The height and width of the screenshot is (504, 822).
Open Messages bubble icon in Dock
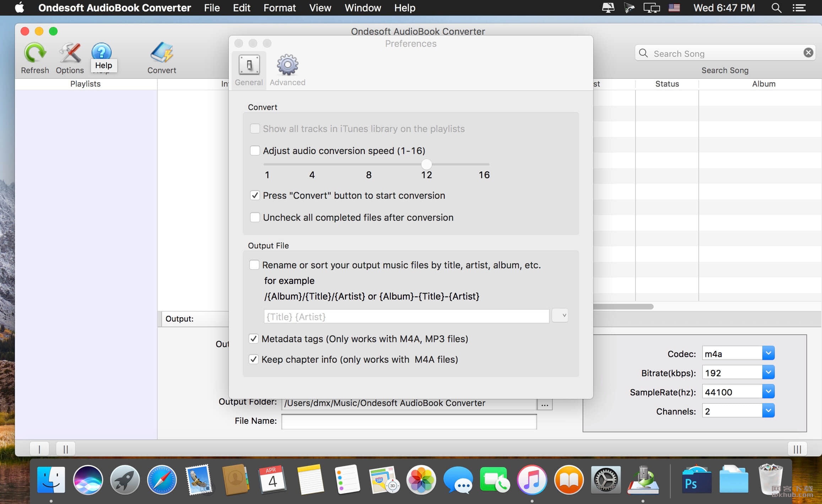458,480
